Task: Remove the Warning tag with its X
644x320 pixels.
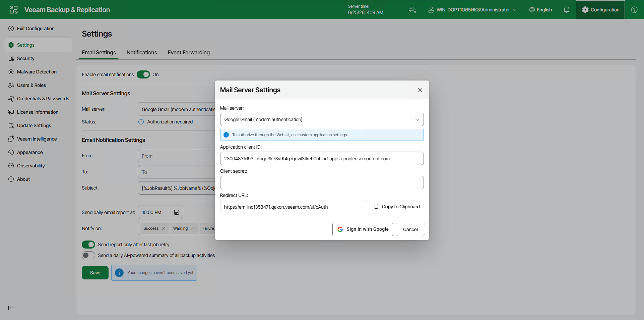Action: [x=193, y=228]
